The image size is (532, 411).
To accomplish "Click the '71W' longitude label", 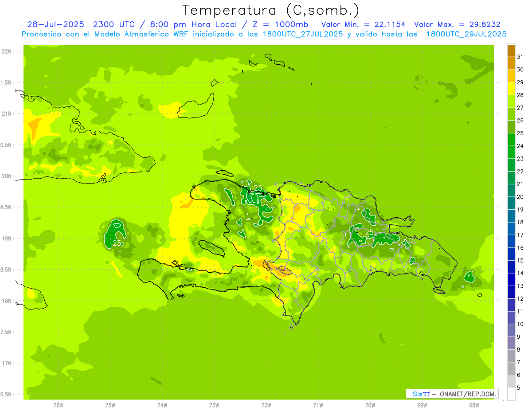I will pyautogui.click(x=318, y=405).
